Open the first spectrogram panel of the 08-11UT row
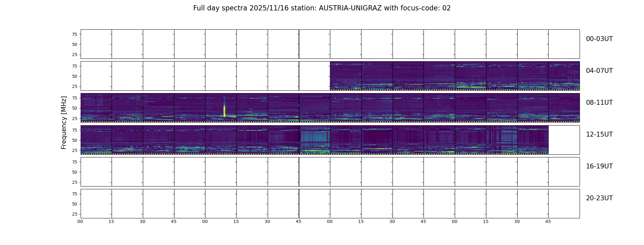The image size is (644, 245). tap(96, 108)
